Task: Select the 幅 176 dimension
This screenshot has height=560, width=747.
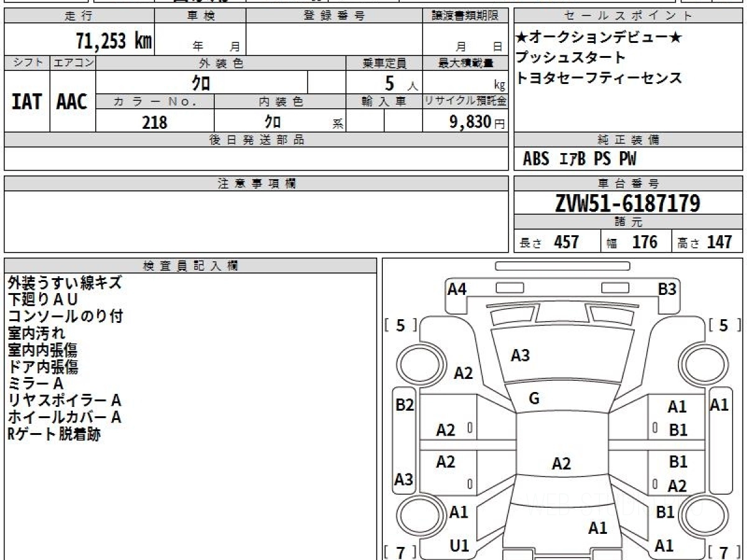Action: click(632, 242)
